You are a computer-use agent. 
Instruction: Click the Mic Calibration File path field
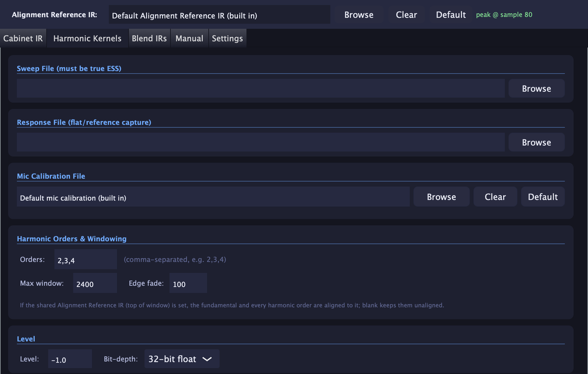pyautogui.click(x=213, y=197)
